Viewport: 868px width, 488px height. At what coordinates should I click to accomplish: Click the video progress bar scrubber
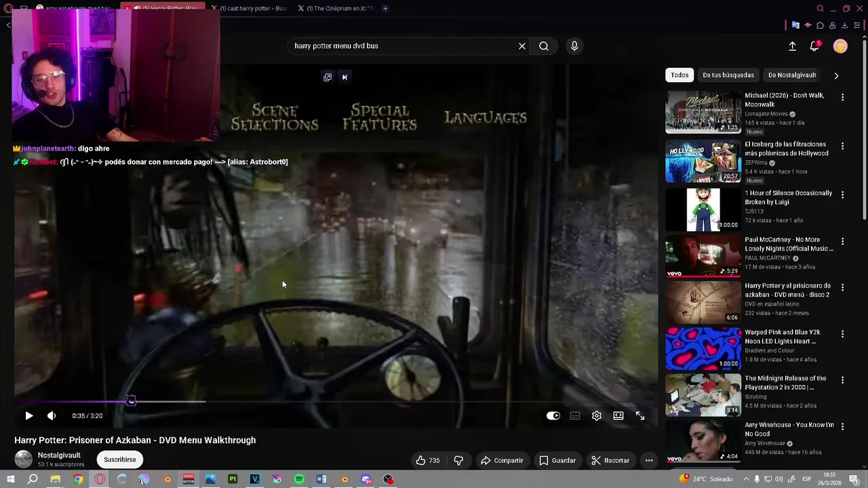(131, 401)
